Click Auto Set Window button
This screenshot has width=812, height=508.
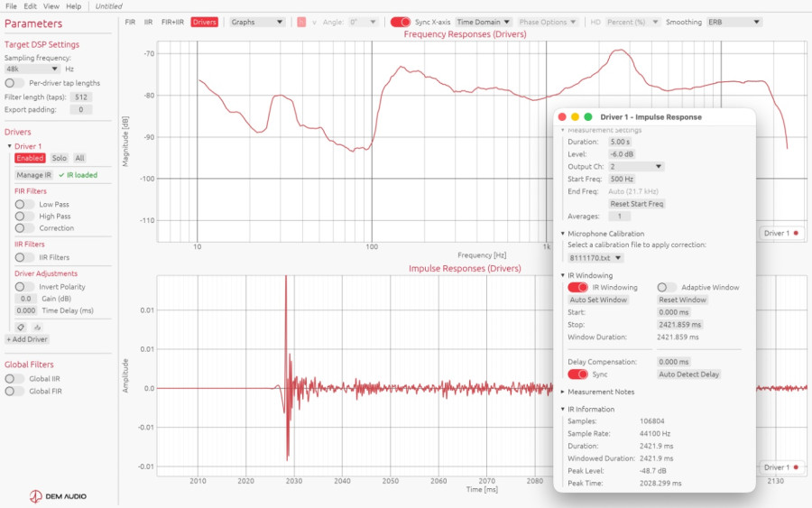pos(598,300)
